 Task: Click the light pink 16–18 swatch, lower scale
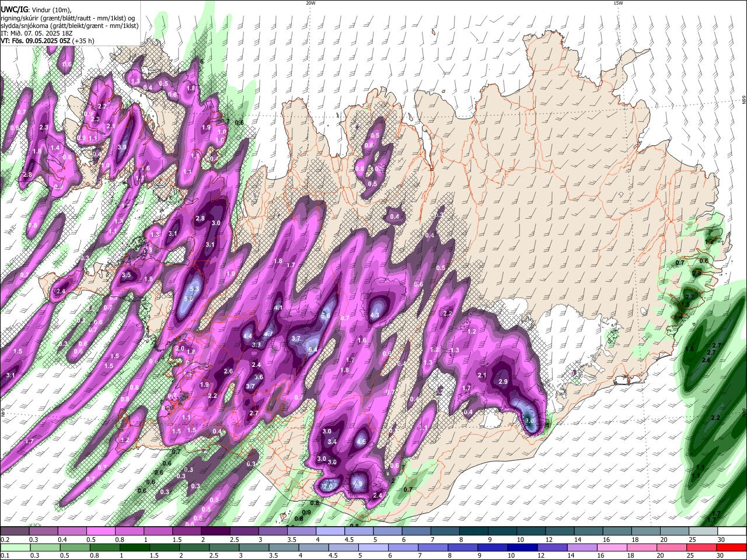pos(612,547)
